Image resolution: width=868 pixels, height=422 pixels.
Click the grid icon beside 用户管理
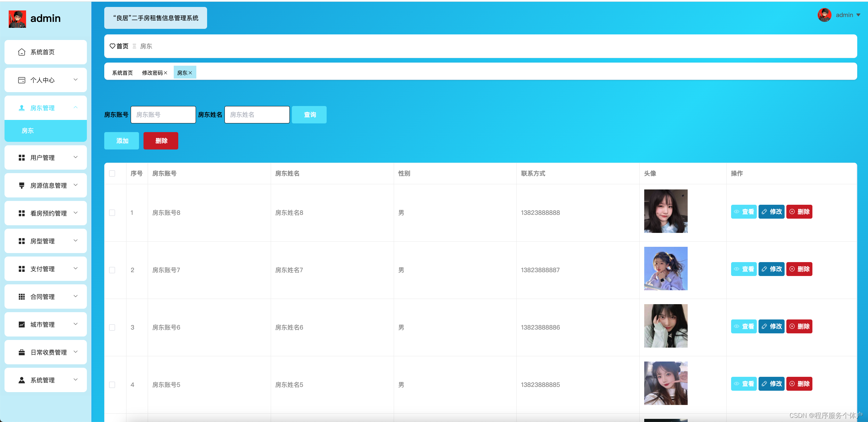pos(22,158)
